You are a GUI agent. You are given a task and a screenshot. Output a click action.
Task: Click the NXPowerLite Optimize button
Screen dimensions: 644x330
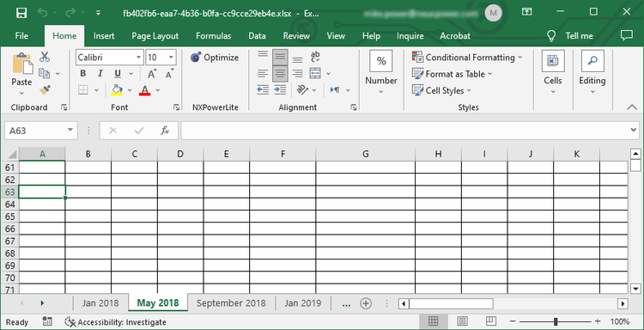pos(215,58)
